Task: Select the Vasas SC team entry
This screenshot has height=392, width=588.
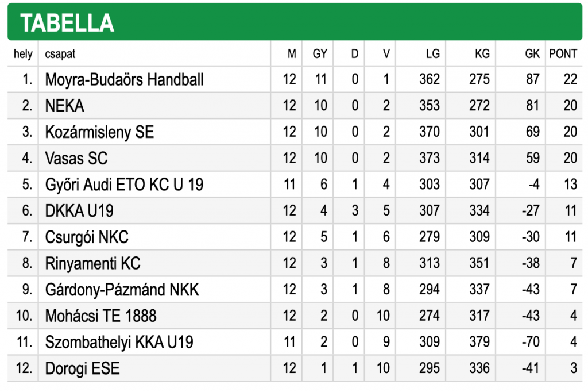Action: (76, 159)
